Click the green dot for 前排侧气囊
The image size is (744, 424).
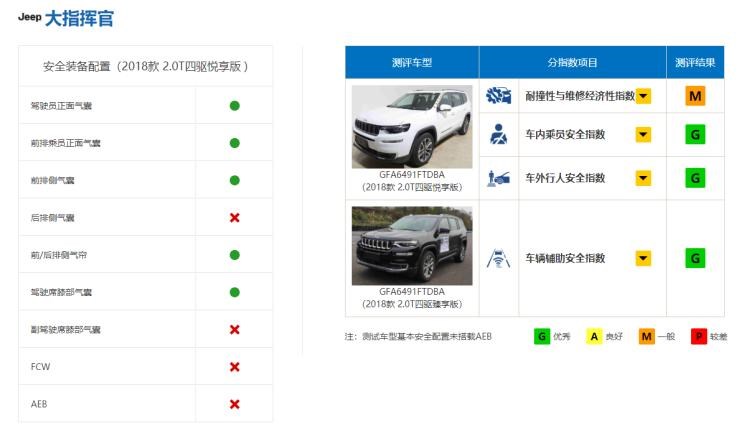click(x=234, y=180)
